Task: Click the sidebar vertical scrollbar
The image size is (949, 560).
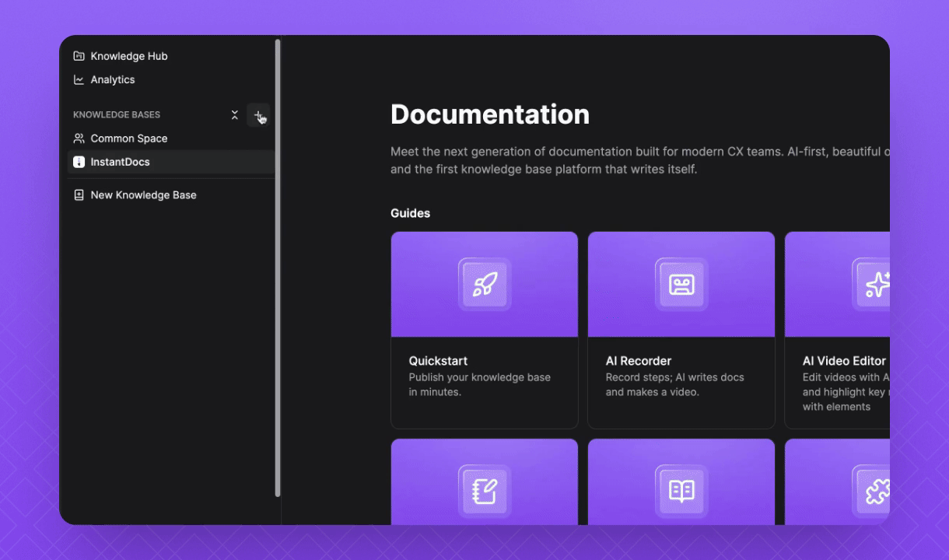Action: pyautogui.click(x=278, y=268)
